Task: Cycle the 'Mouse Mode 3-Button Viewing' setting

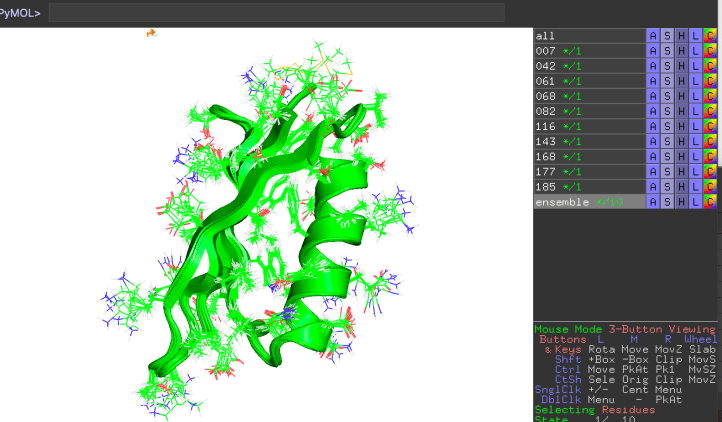Action: [x=625, y=329]
